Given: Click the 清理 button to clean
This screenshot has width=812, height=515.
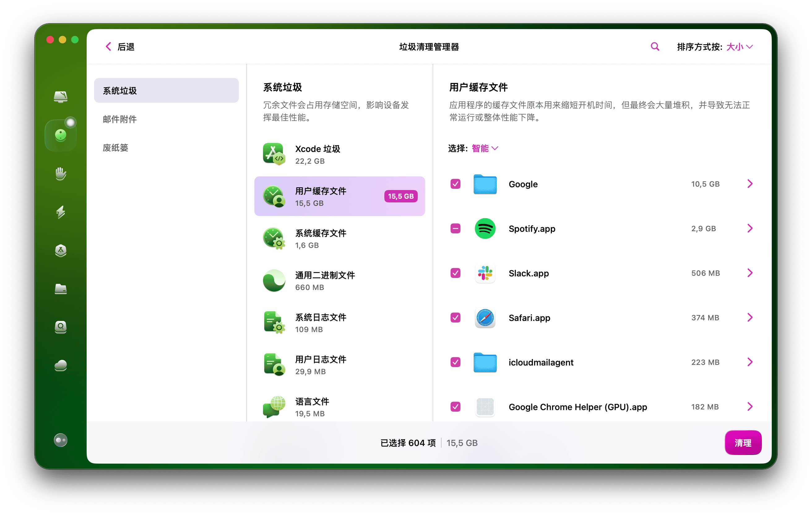Looking at the screenshot, I should pos(743,443).
